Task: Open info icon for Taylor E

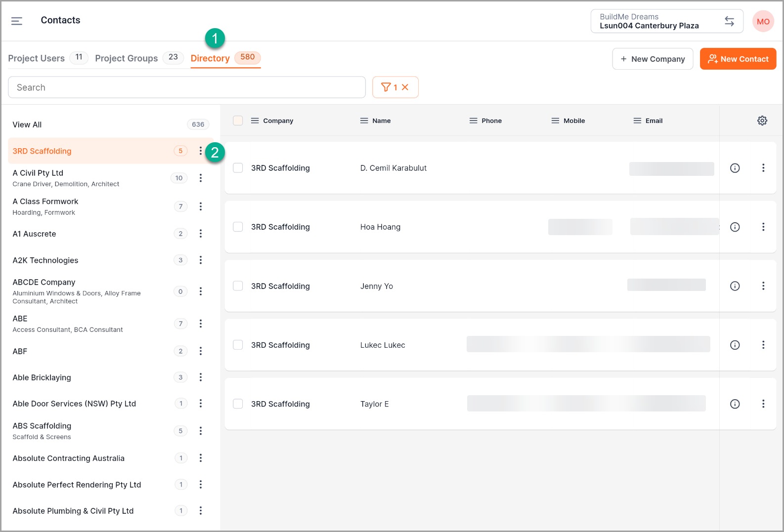Action: pyautogui.click(x=735, y=404)
